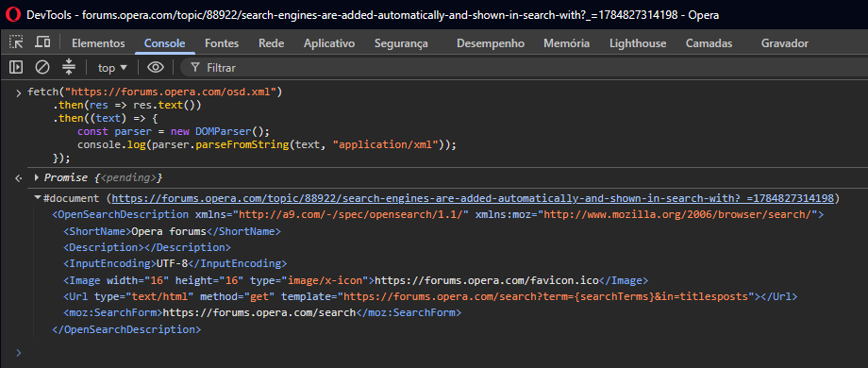868x368 pixels.
Task: Open the top JavaScript context dropdown
Action: coord(112,68)
